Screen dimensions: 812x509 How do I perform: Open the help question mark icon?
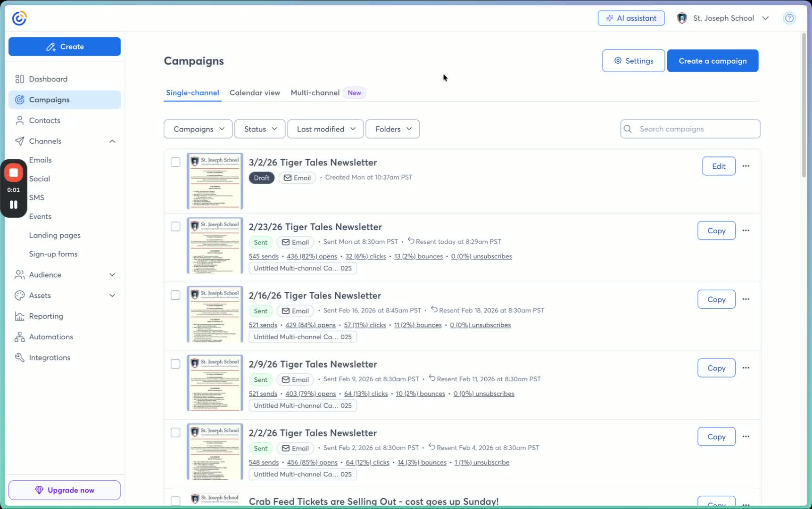[x=789, y=18]
